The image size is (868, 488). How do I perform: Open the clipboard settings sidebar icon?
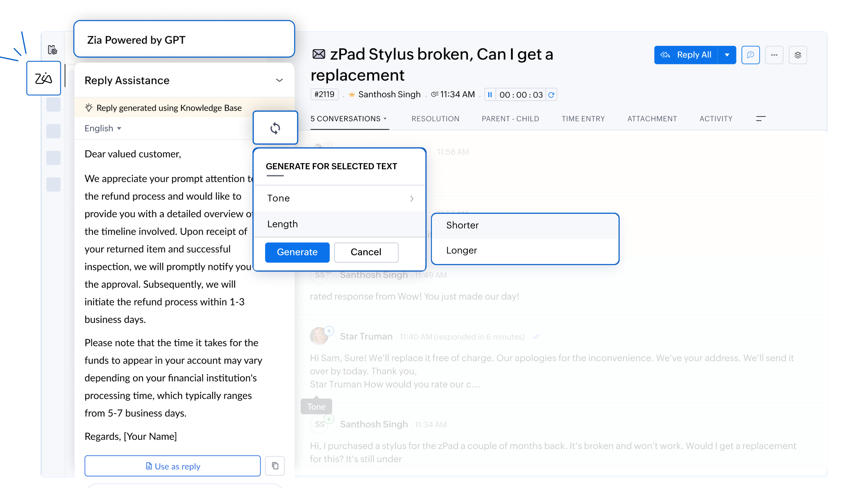click(52, 50)
